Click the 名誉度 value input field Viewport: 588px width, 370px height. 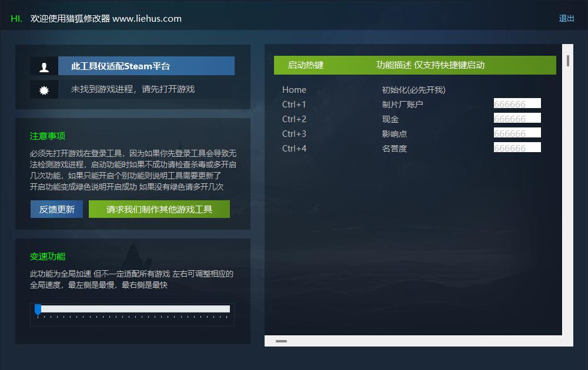[x=517, y=147]
